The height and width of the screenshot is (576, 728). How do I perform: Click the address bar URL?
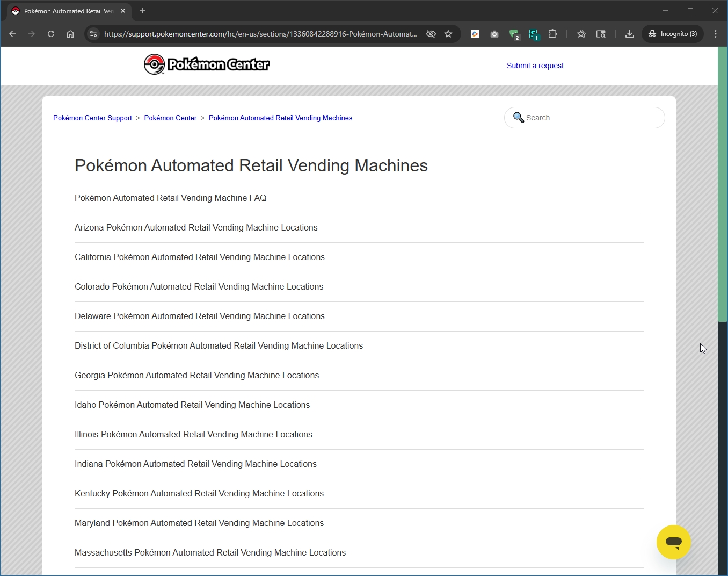click(260, 34)
